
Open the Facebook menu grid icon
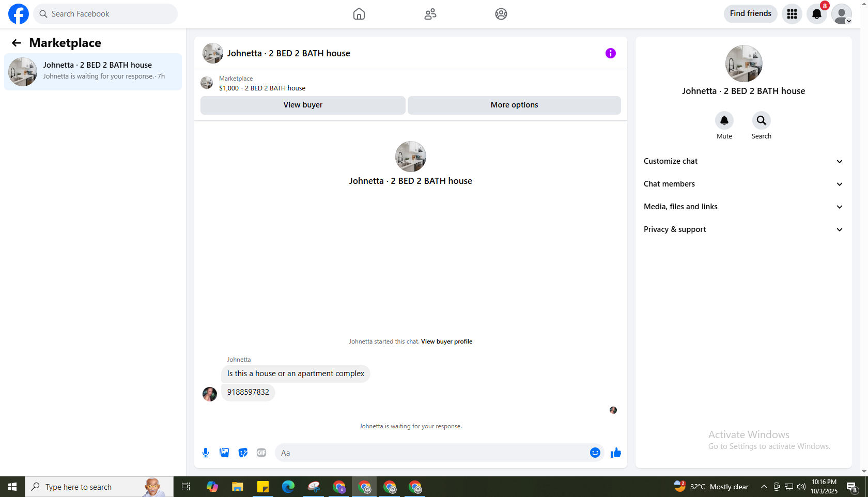point(792,14)
